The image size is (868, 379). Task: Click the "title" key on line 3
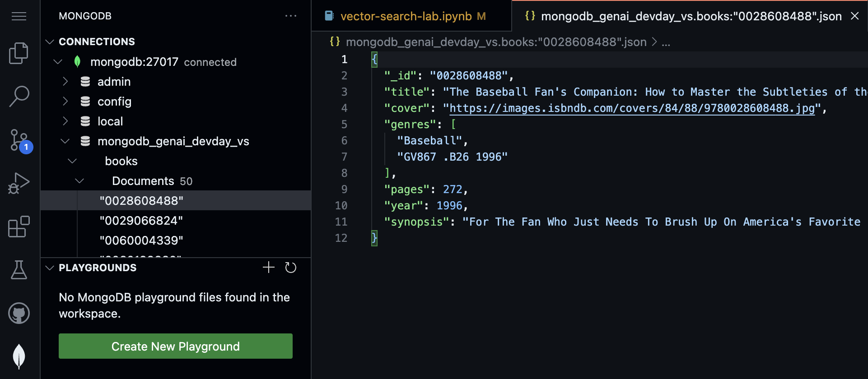(x=406, y=92)
